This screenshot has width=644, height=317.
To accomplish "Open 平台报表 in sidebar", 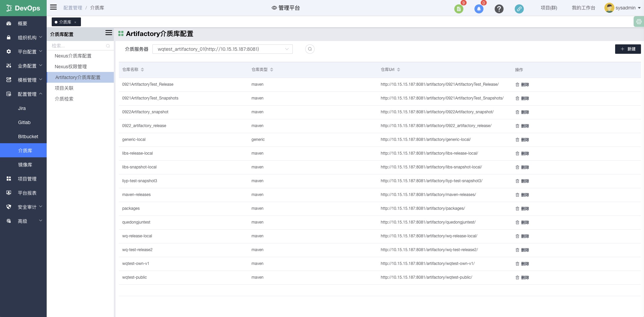I will (x=23, y=193).
